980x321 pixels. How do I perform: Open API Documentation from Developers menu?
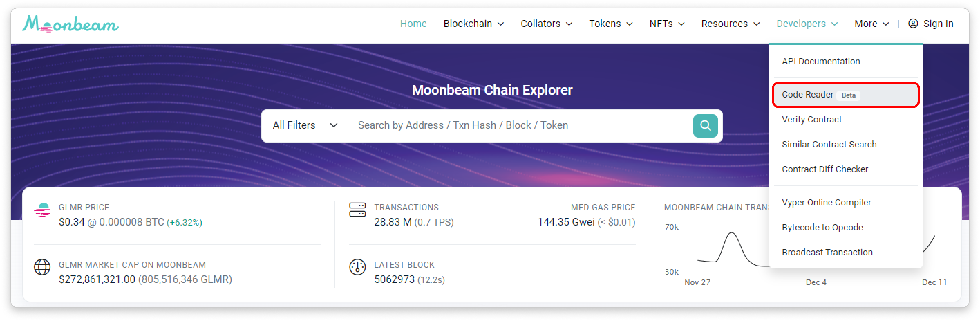[821, 61]
